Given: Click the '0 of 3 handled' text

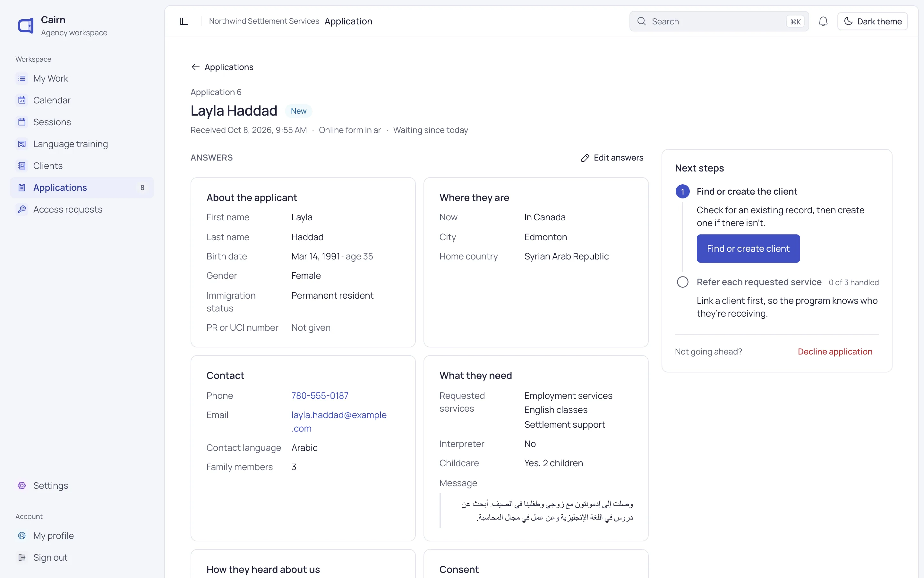Looking at the screenshot, I should pos(854,283).
